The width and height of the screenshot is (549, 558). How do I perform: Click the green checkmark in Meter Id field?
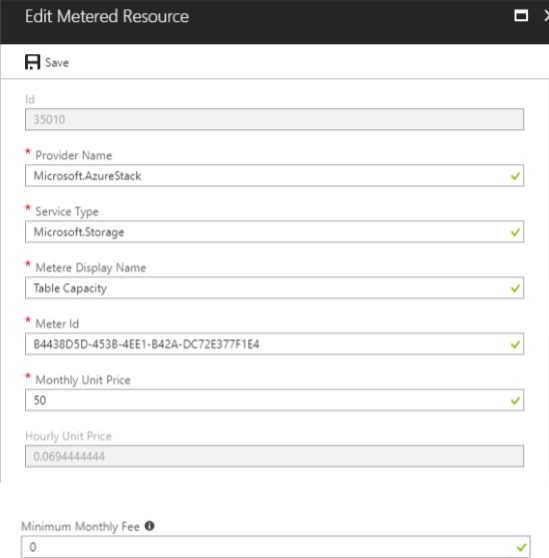point(515,344)
